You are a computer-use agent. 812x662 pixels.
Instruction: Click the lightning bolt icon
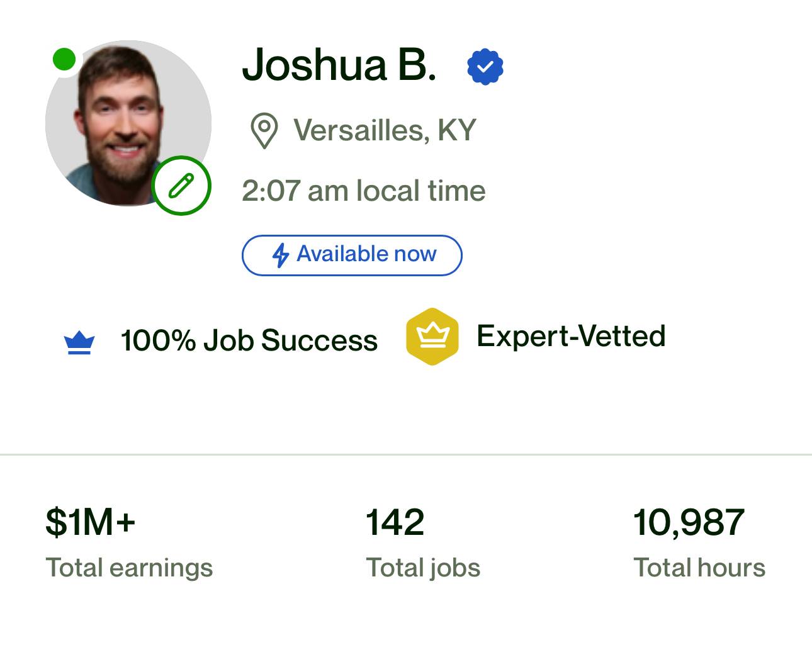coord(281,255)
